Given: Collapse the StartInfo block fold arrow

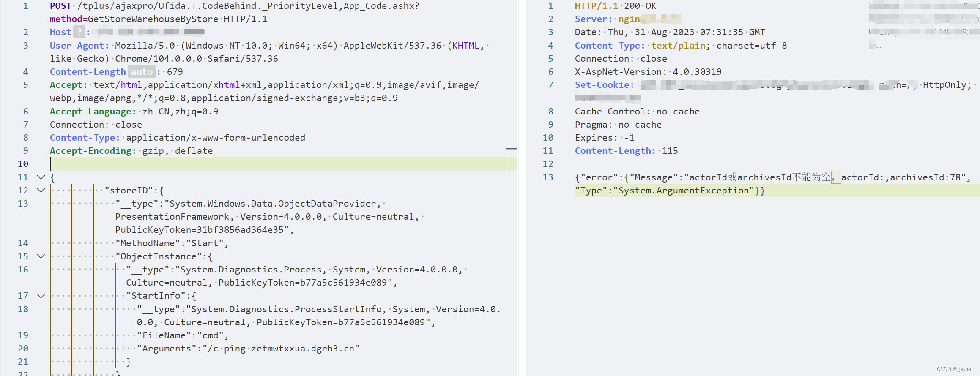Looking at the screenshot, I should [x=41, y=296].
